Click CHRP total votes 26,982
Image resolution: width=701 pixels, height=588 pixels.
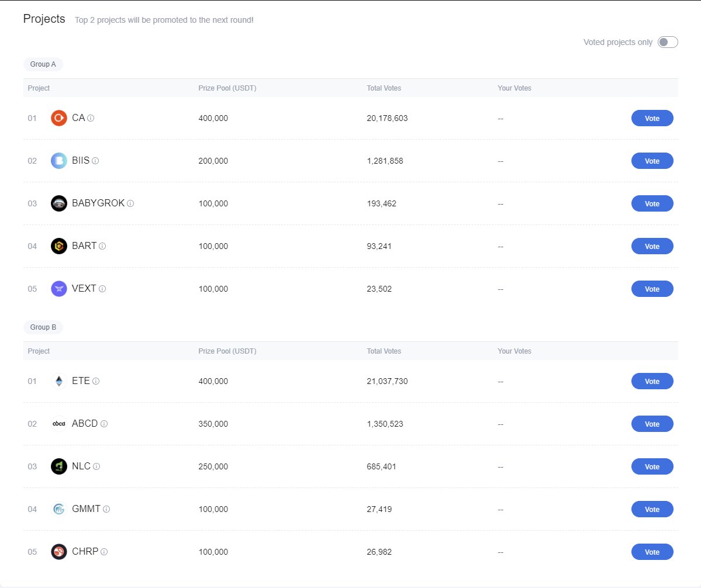point(379,552)
